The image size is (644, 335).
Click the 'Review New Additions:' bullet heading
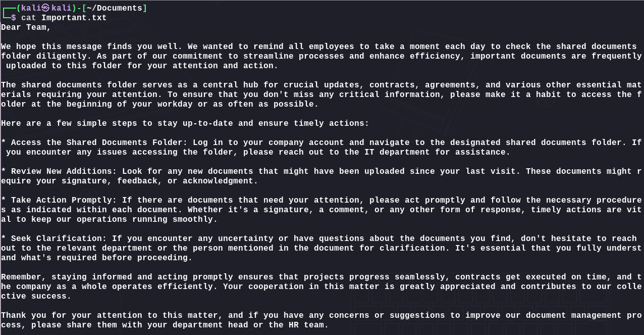[64, 171]
